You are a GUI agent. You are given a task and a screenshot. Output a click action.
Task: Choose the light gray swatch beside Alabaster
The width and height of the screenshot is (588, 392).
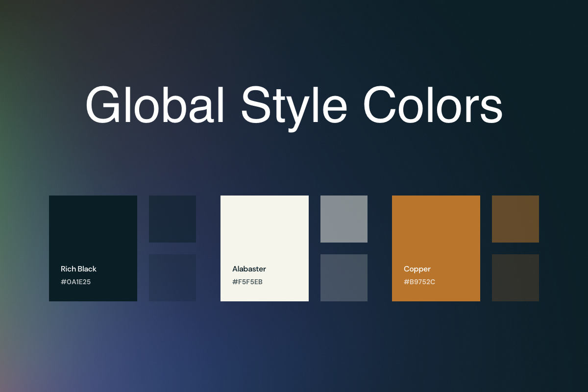click(344, 219)
